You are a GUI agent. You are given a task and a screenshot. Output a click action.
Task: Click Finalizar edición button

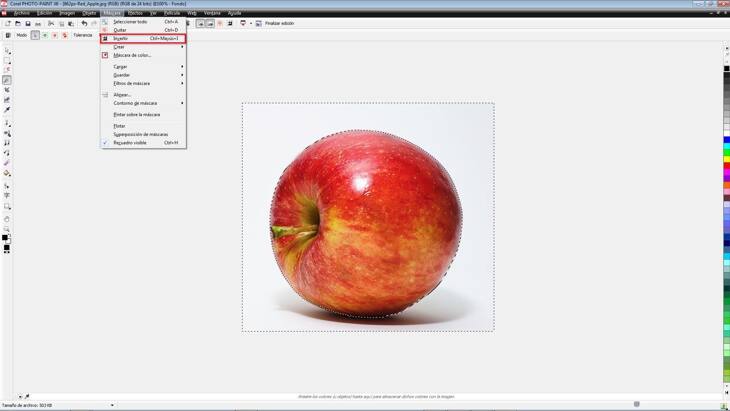pos(279,23)
